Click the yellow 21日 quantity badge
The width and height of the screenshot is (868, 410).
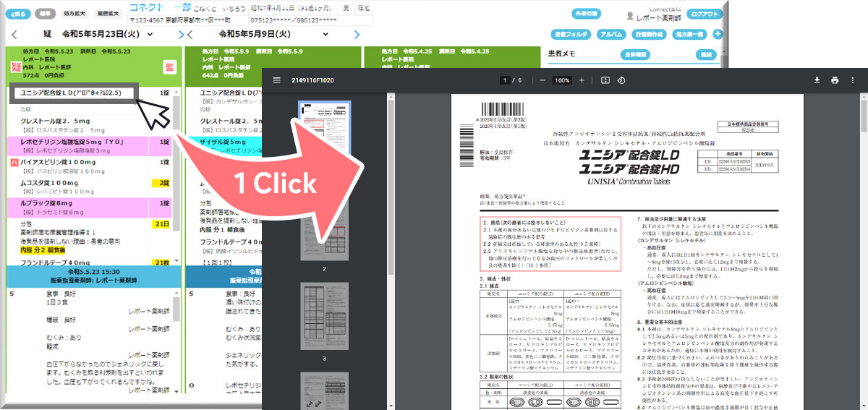[159, 224]
